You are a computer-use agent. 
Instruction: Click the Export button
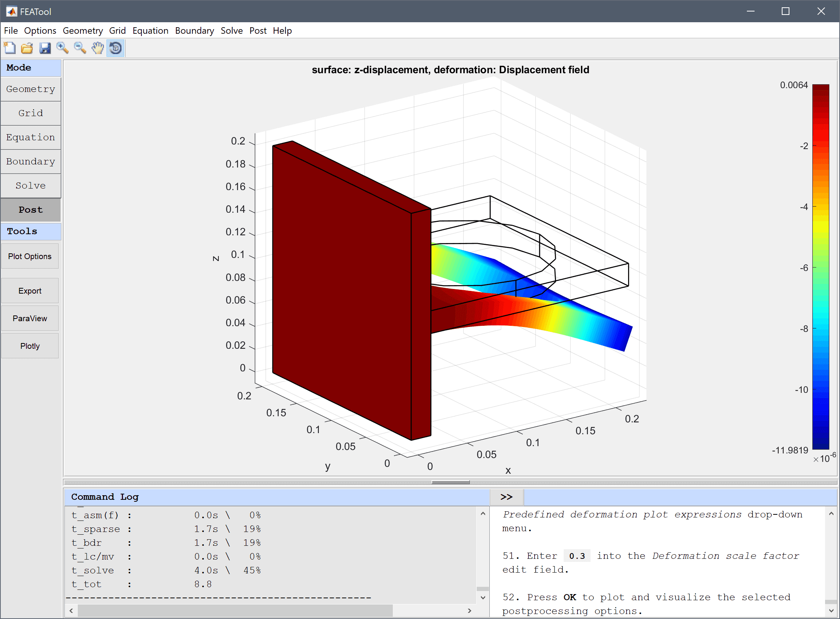[31, 291]
